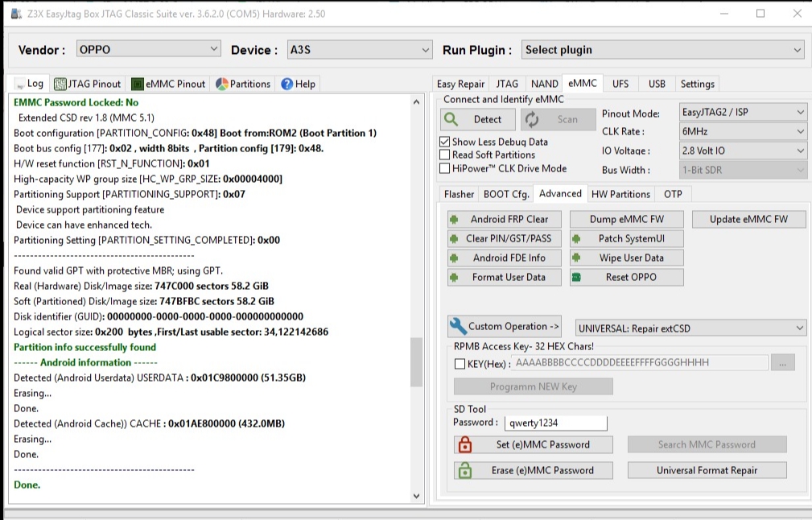Click the magnifier Detect button
Image resolution: width=812 pixels, height=520 pixels.
pyautogui.click(x=477, y=120)
